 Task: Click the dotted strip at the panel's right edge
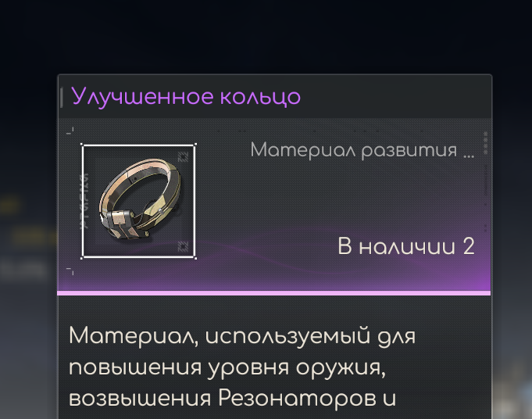pos(485,180)
